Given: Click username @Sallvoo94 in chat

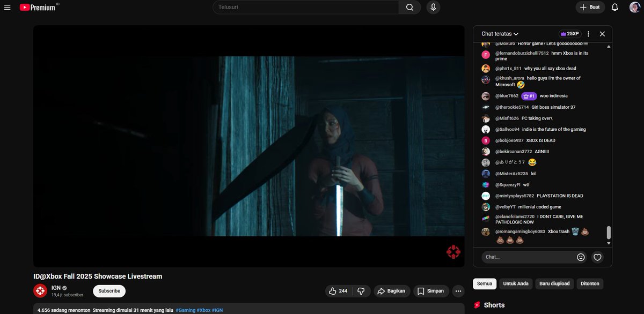Looking at the screenshot, I should coord(508,130).
